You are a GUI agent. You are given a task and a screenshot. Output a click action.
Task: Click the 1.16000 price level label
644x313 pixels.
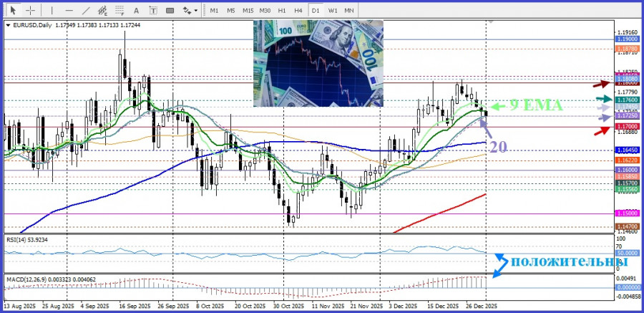tap(627, 170)
